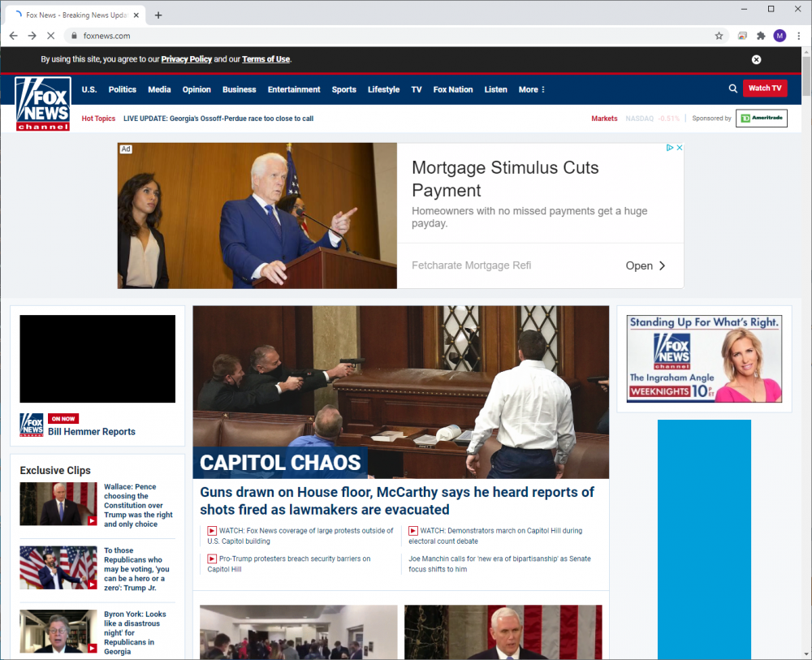The height and width of the screenshot is (660, 812).
Task: Click the padlock icon in the address bar
Action: pyautogui.click(x=74, y=35)
